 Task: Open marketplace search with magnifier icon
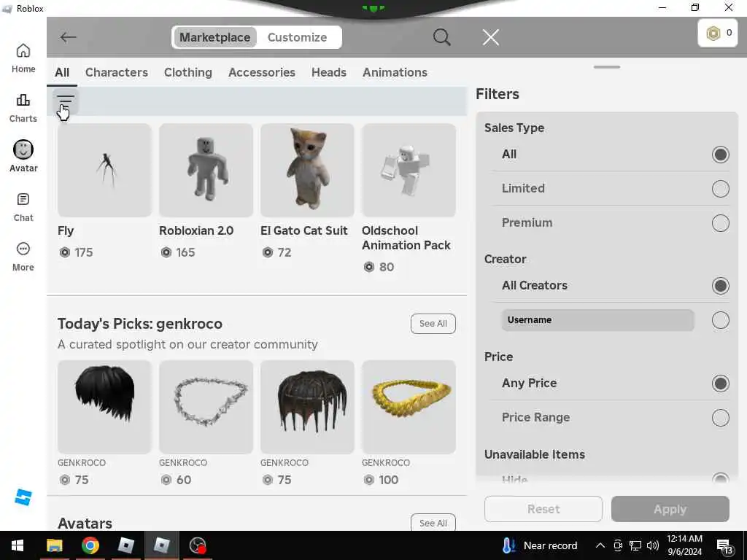[x=441, y=37]
